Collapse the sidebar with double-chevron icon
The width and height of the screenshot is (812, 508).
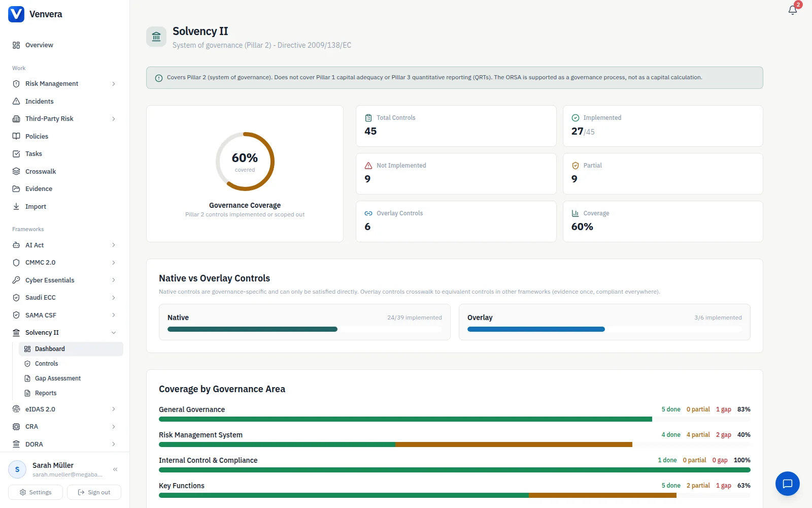(115, 469)
